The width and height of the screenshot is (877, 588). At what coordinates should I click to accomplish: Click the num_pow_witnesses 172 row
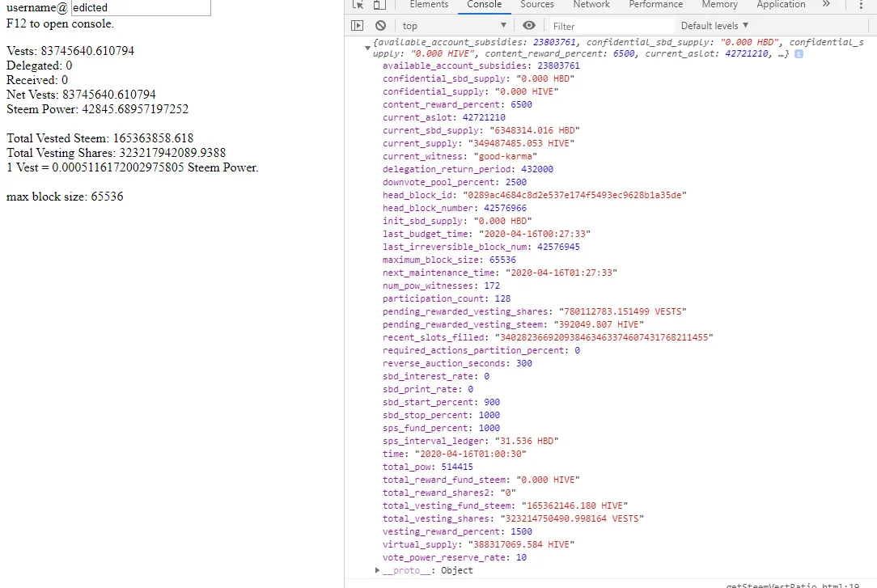coord(441,286)
